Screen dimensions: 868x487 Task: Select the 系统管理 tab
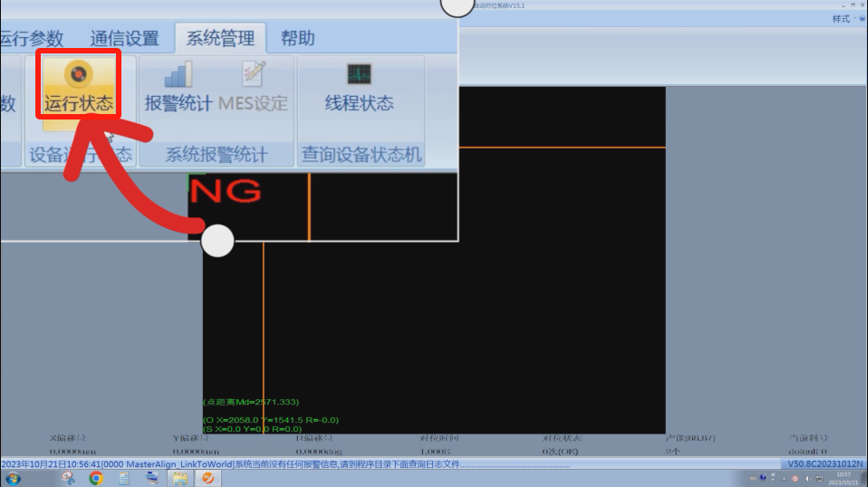pos(220,38)
